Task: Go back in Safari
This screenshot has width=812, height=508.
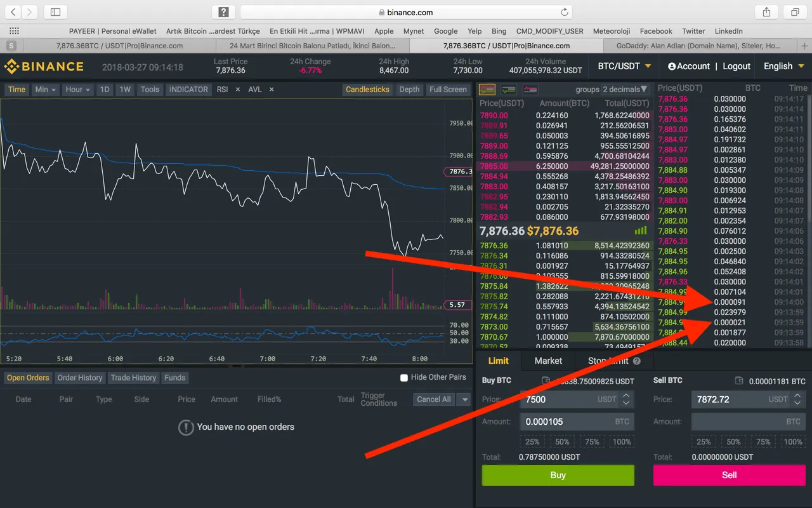Action: tap(14, 12)
